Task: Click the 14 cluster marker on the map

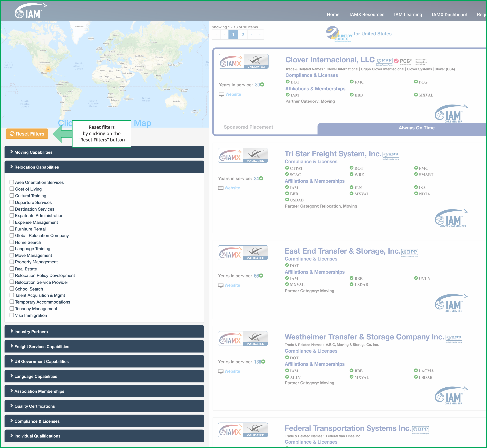Action: click(x=48, y=70)
